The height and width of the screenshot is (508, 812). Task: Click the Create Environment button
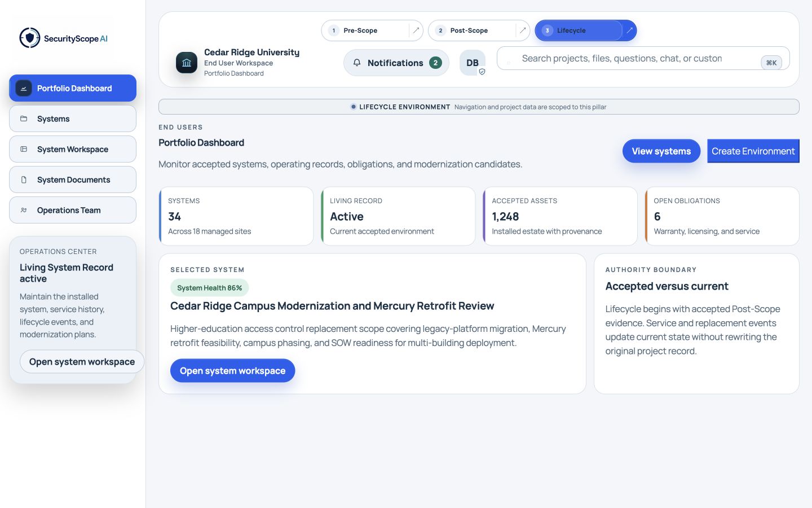tap(753, 151)
